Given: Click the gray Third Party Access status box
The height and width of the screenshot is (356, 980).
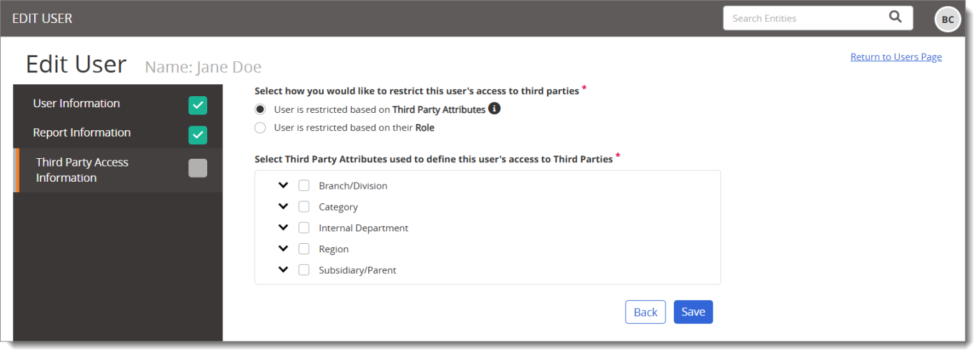Looking at the screenshot, I should [x=198, y=168].
